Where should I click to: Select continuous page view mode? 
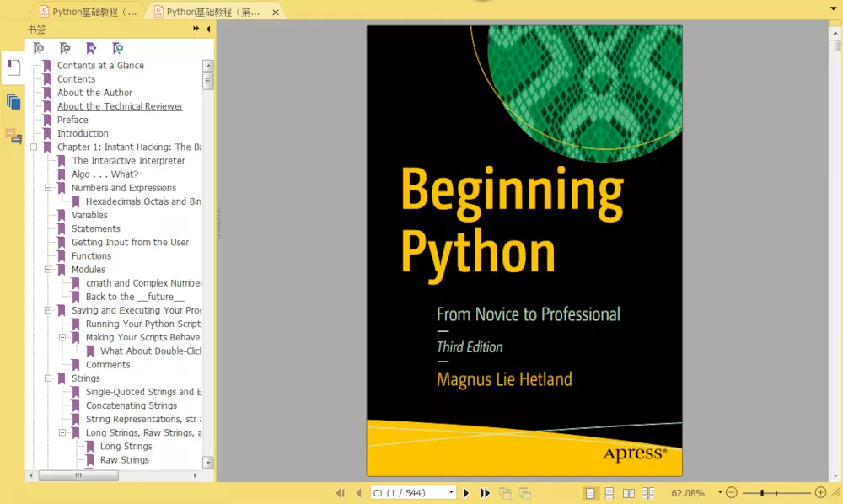(x=609, y=493)
